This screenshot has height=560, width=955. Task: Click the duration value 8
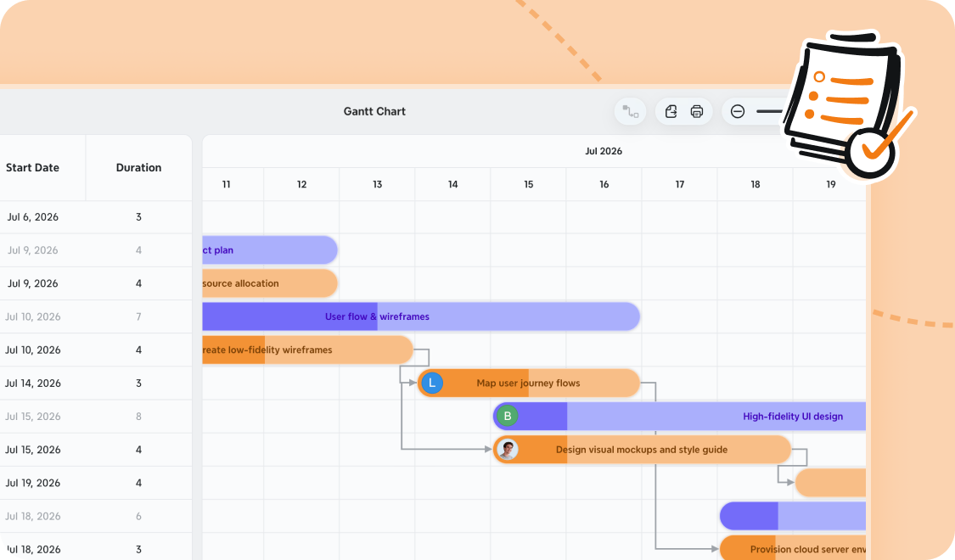[x=139, y=417]
